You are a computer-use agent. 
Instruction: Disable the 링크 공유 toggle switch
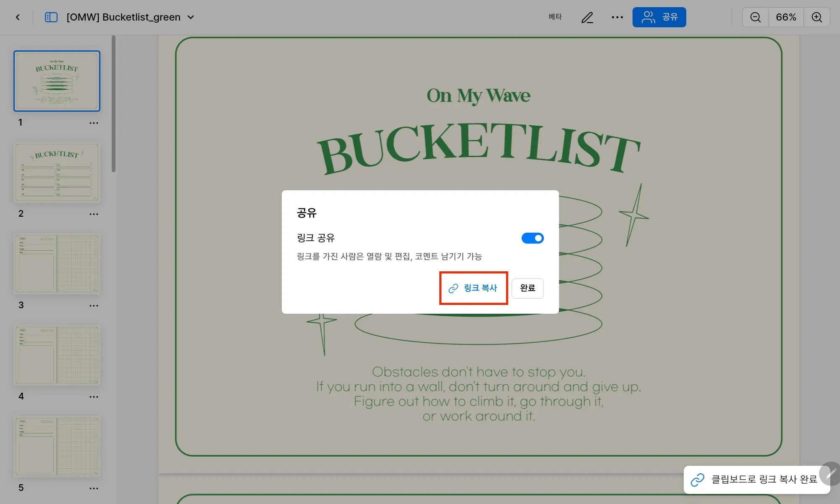(x=532, y=238)
